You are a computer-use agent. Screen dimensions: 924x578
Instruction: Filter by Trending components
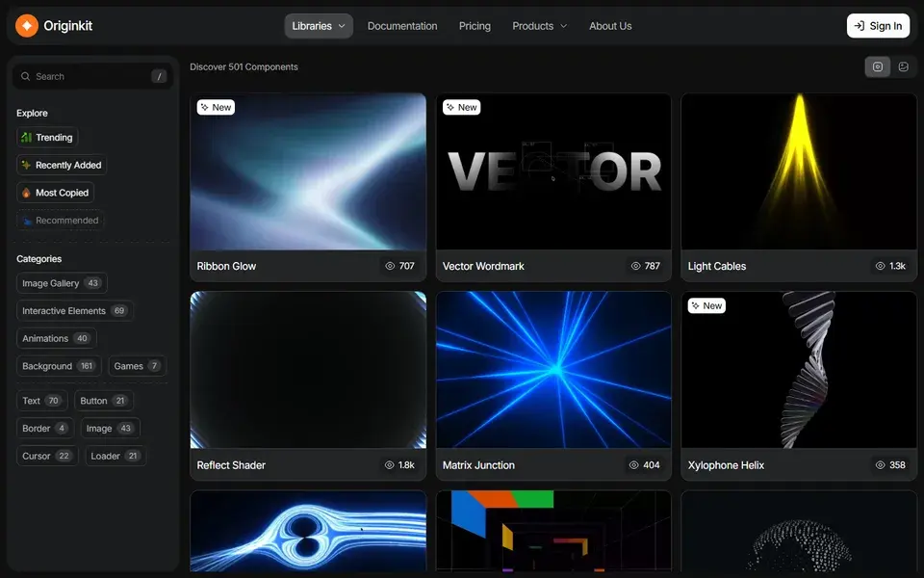(x=47, y=138)
